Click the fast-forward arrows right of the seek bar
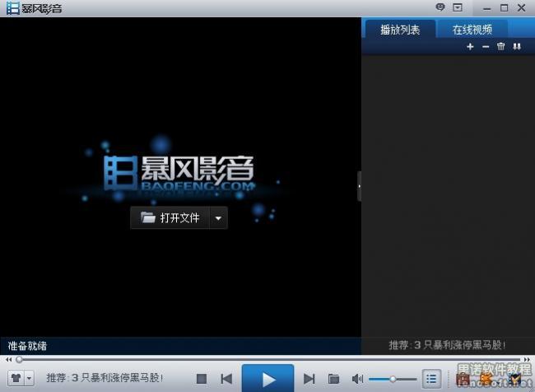This screenshot has width=535, height=392. (527, 360)
